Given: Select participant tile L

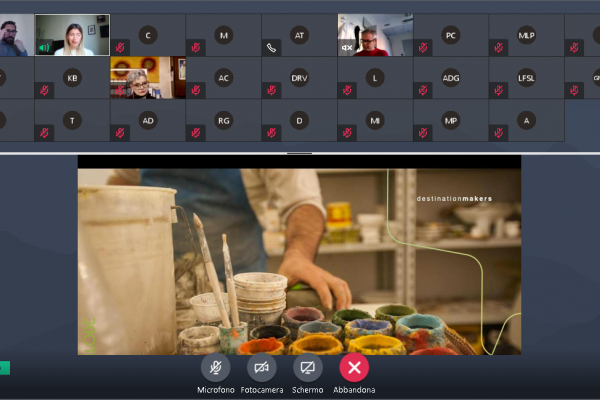Looking at the screenshot, I should tap(375, 78).
